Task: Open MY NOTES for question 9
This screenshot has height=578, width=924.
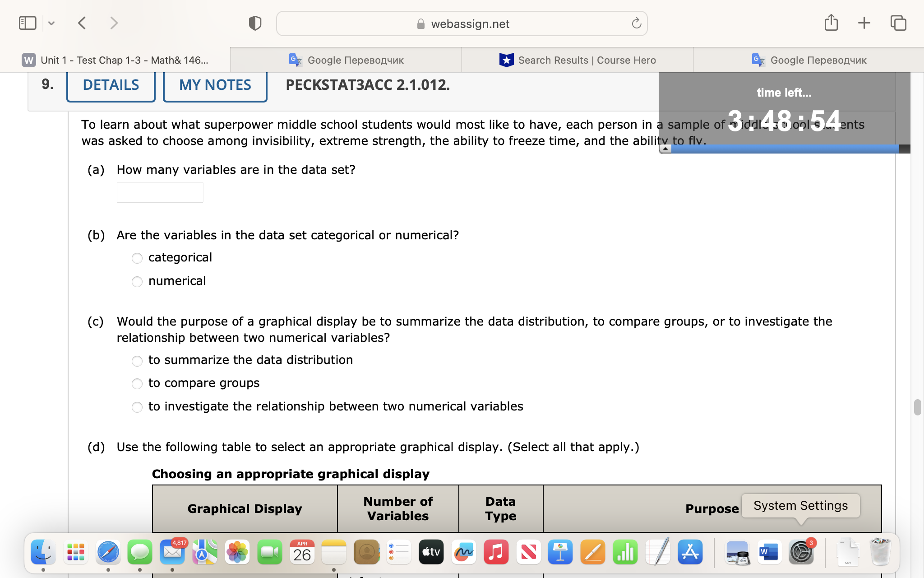Action: [215, 85]
